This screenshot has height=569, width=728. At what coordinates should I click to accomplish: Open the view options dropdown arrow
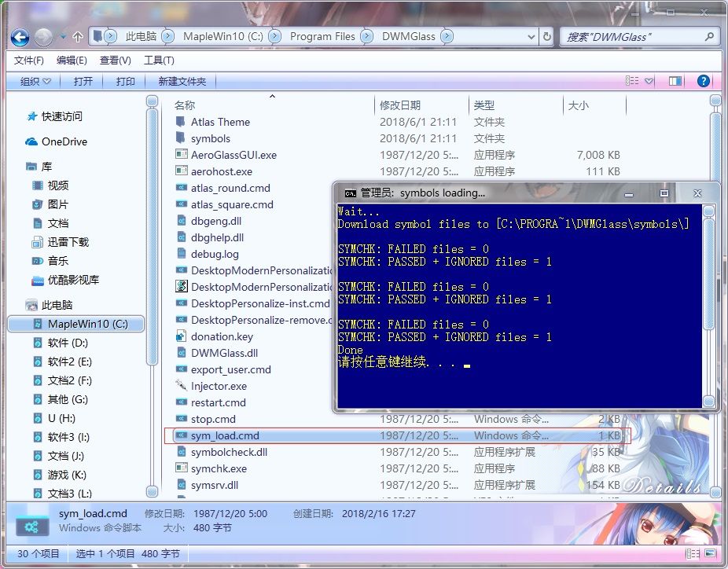(x=649, y=81)
